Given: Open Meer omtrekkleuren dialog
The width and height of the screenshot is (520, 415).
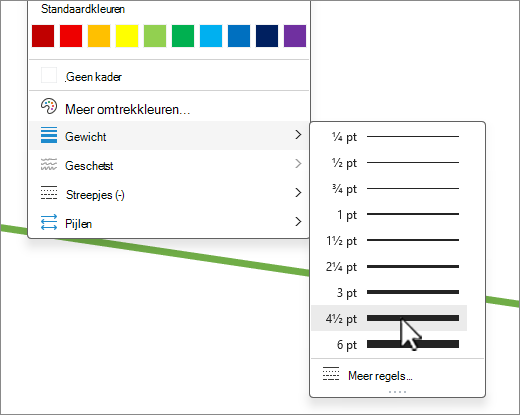Looking at the screenshot, I should pyautogui.click(x=169, y=107).
